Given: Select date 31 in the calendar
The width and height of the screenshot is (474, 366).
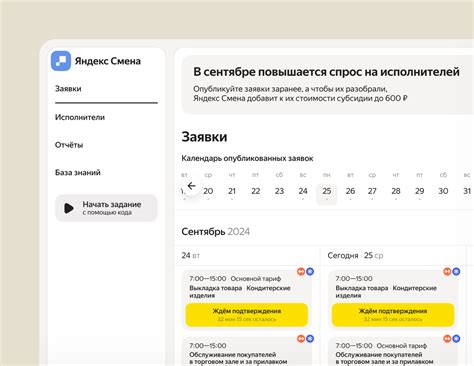Looking at the screenshot, I should pyautogui.click(x=467, y=191).
